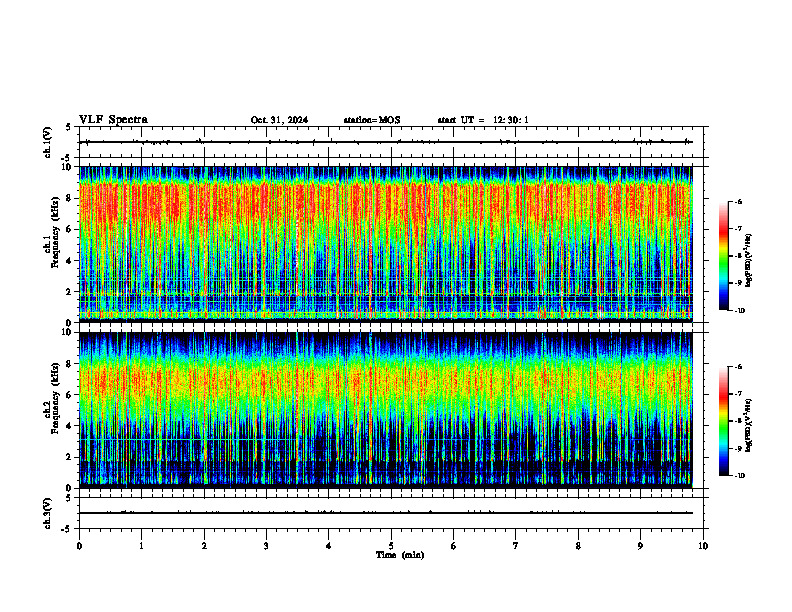The width and height of the screenshot is (792, 612).
Task: Click the "ch.3(V)" waveform axis label
Action: pos(47,513)
